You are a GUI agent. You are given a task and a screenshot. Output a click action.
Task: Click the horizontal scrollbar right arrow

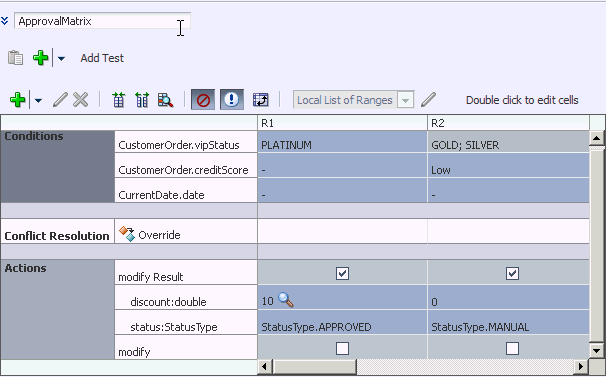(x=581, y=366)
